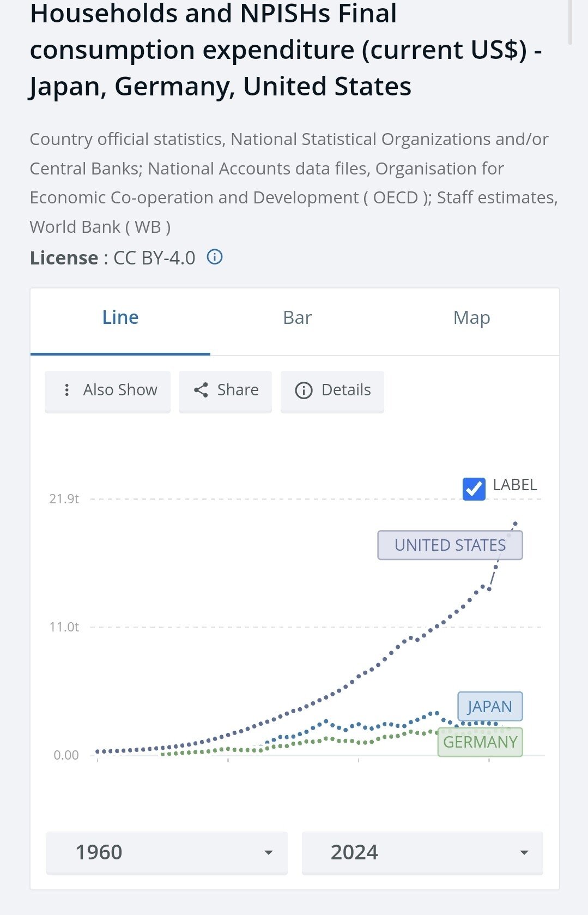The width and height of the screenshot is (588, 915).
Task: Open the Map tab
Action: 471,318
